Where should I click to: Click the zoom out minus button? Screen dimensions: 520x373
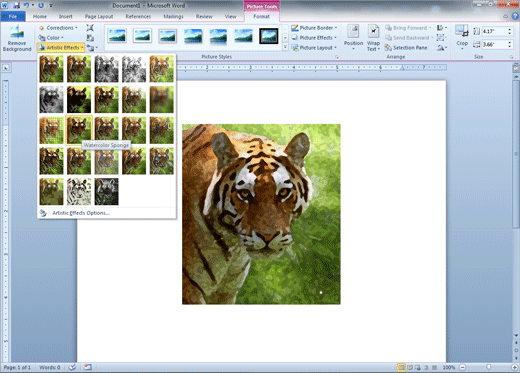click(x=463, y=367)
